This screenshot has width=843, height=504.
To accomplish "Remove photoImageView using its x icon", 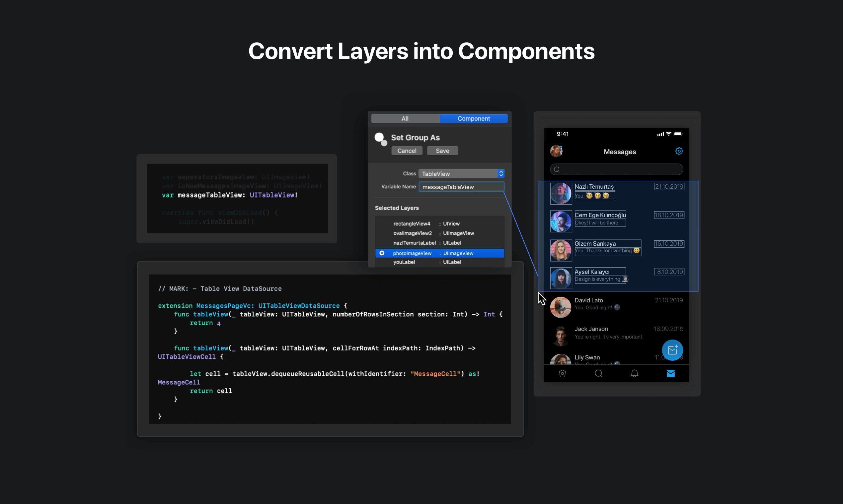I will point(382,253).
